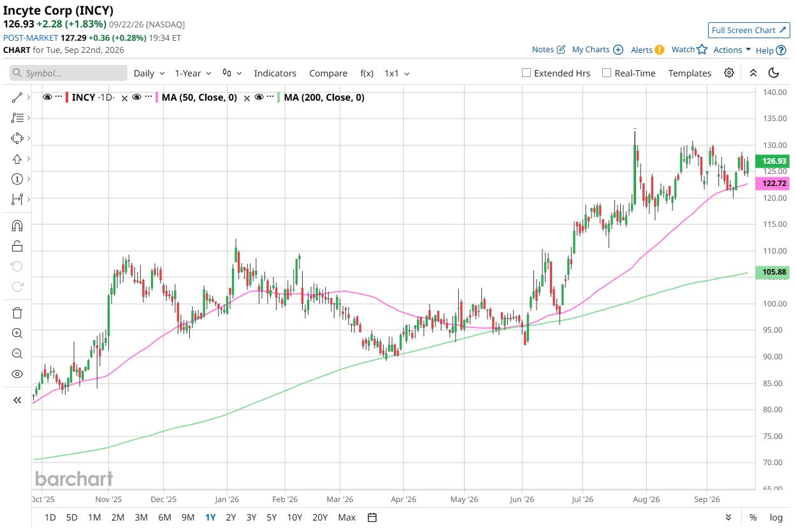Open the Indicators menu
Image resolution: width=796 pixels, height=532 pixels.
275,73
